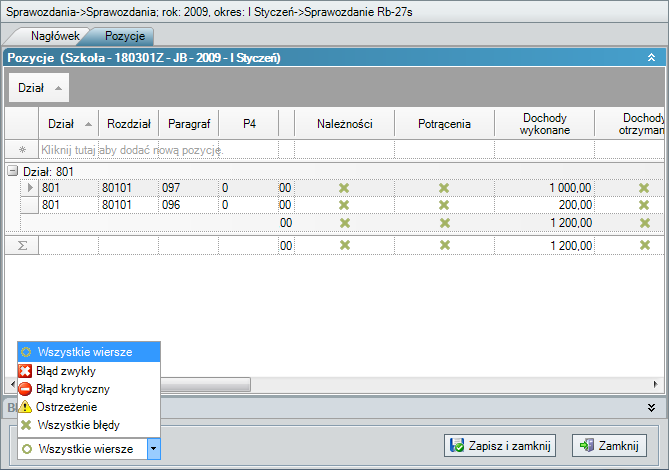
Task: Click the filter combo box showing Wszystkie wiersze
Action: pyautogui.click(x=89, y=449)
